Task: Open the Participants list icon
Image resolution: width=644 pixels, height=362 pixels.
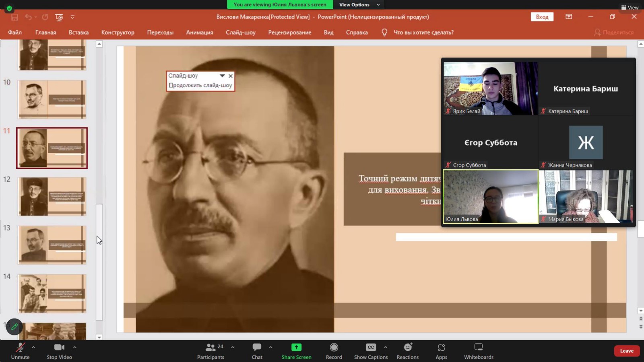Action: [x=211, y=348]
